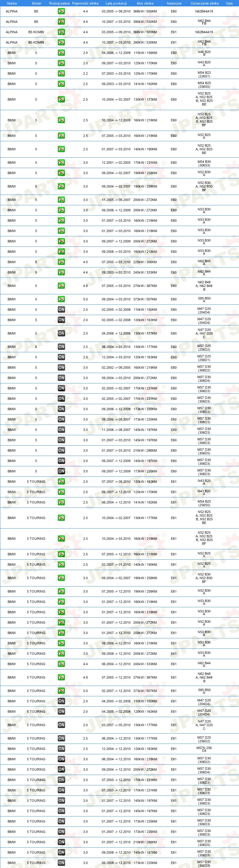239x868 pixels.
Task: Select the 12.2001 -> 02.2005 production years cell
Action: click(116, 163)
